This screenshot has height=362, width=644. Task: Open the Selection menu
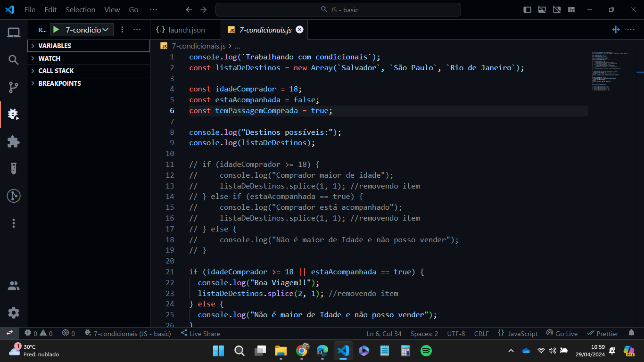click(80, 9)
